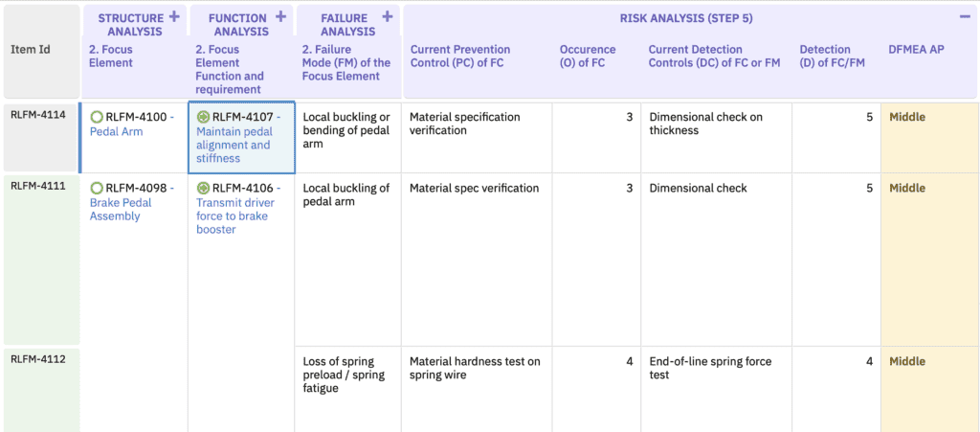
Task: Click the circle icon next to RLFM-4098
Action: point(97,188)
